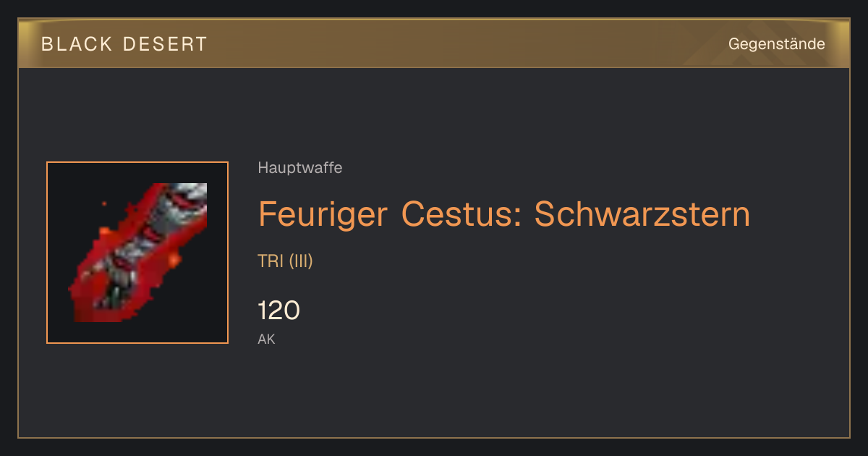
Task: Click the empty dark card area below AK
Action: pyautogui.click(x=434, y=394)
